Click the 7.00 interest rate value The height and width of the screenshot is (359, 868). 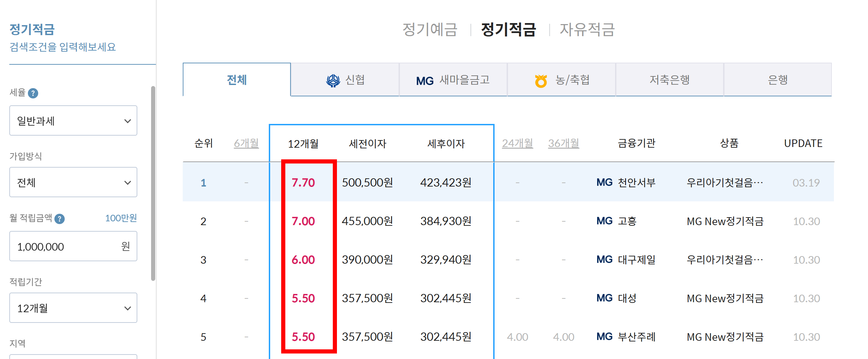coord(303,221)
